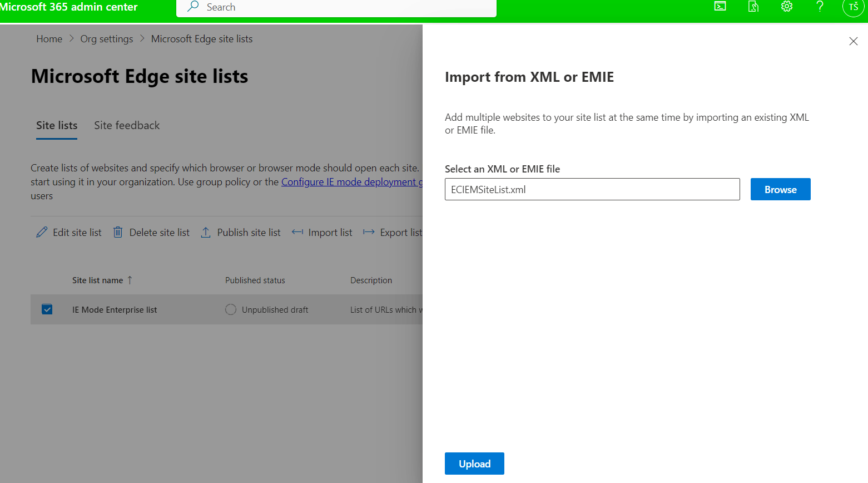Click the Browse button

(x=781, y=189)
